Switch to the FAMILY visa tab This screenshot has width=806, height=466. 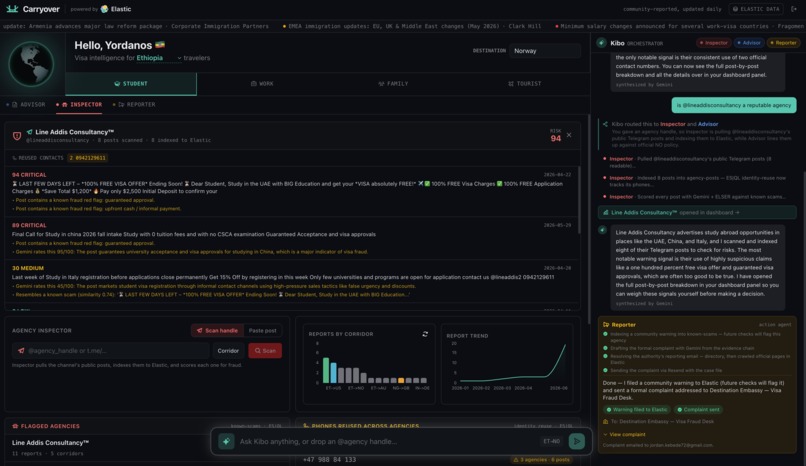(x=393, y=84)
